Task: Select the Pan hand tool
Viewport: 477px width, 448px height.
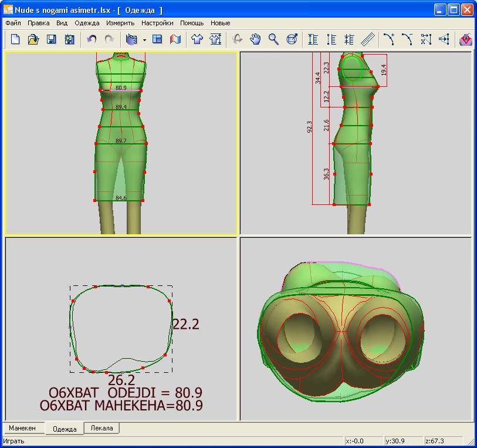Action: tap(255, 39)
